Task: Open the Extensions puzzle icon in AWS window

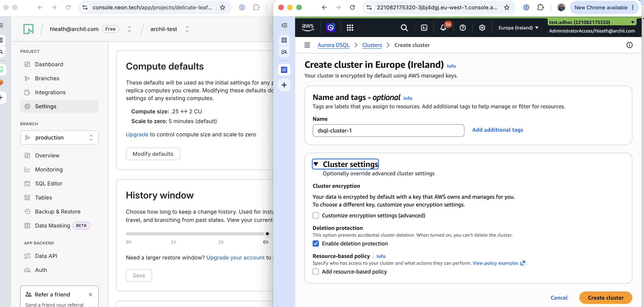Action: coord(541,7)
